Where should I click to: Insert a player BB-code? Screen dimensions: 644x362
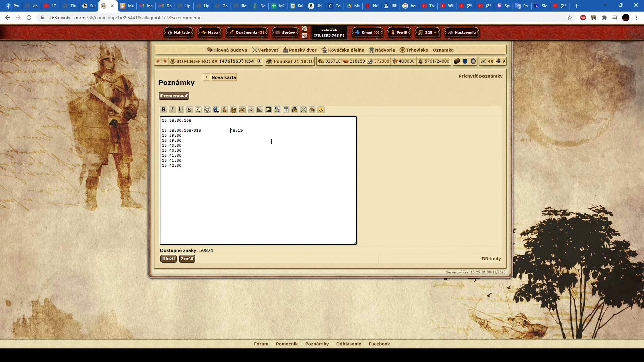click(x=224, y=110)
